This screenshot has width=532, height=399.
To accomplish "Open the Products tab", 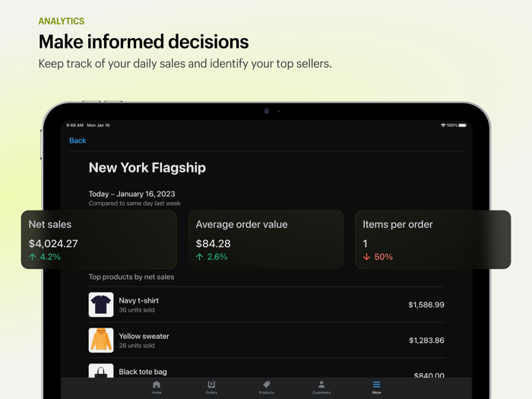I will point(266,387).
